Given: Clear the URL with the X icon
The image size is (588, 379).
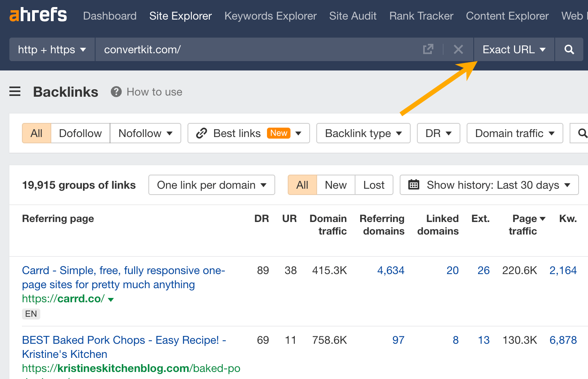Looking at the screenshot, I should [458, 49].
